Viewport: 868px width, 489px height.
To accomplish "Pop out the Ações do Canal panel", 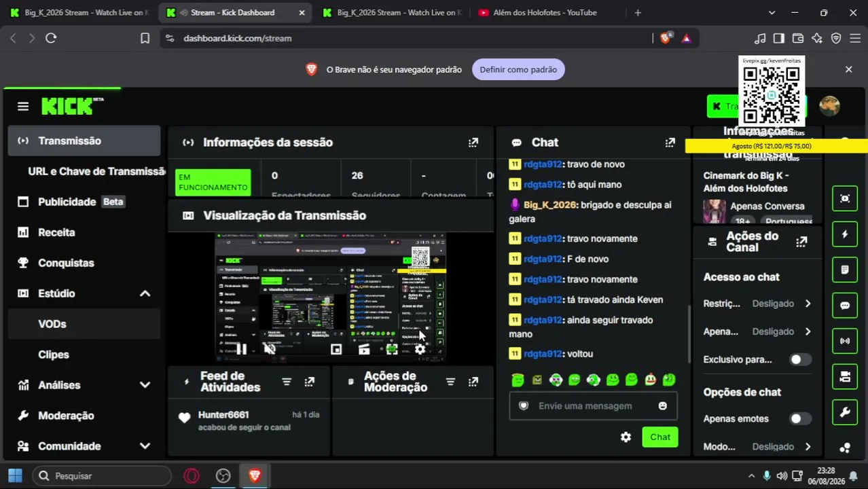I will click(801, 242).
